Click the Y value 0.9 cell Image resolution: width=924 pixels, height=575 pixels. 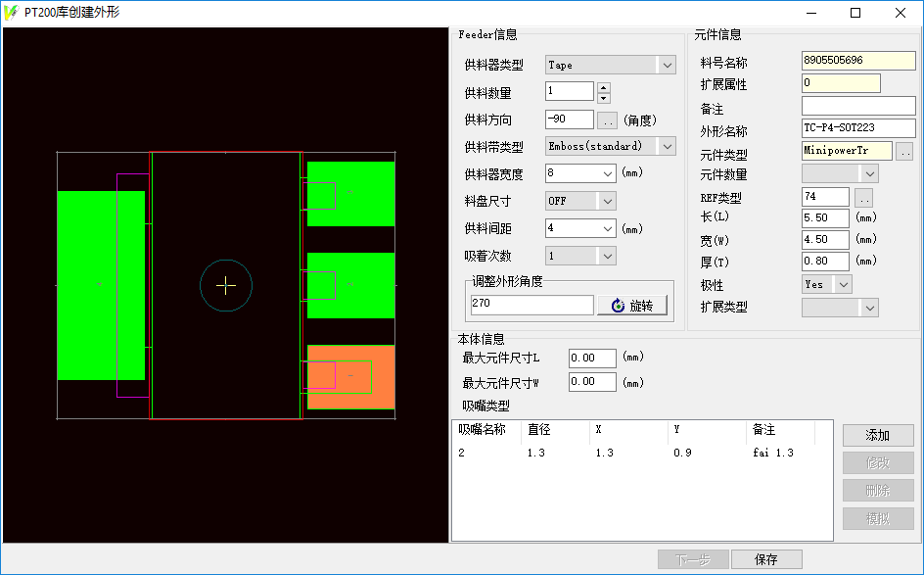(682, 453)
